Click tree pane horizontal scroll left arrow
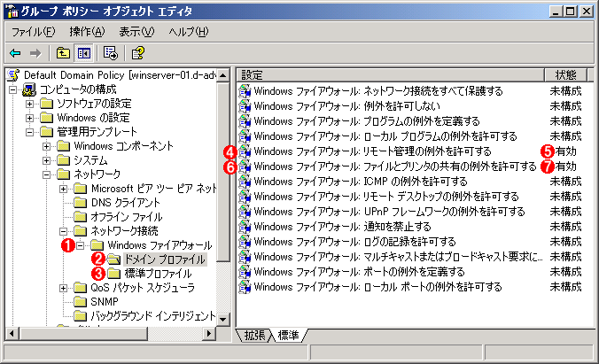The height and width of the screenshot is (364, 599). click(12, 333)
